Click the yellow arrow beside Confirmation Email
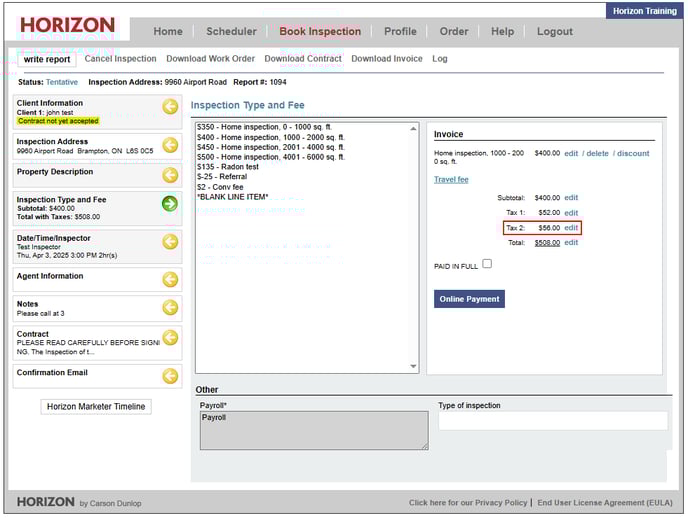This screenshot has height=518, width=688. (x=170, y=376)
